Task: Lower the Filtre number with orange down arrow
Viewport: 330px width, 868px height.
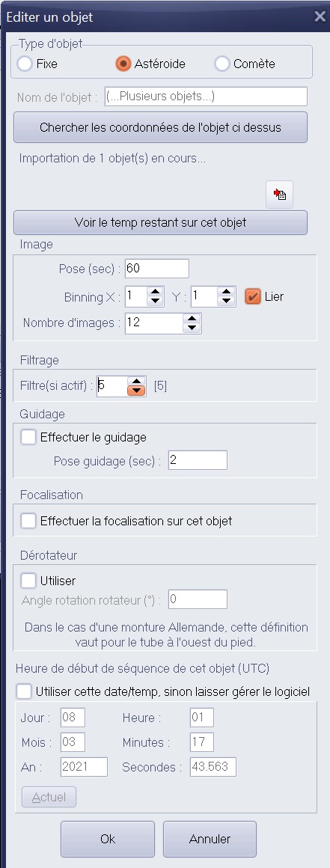Action: 137,391
